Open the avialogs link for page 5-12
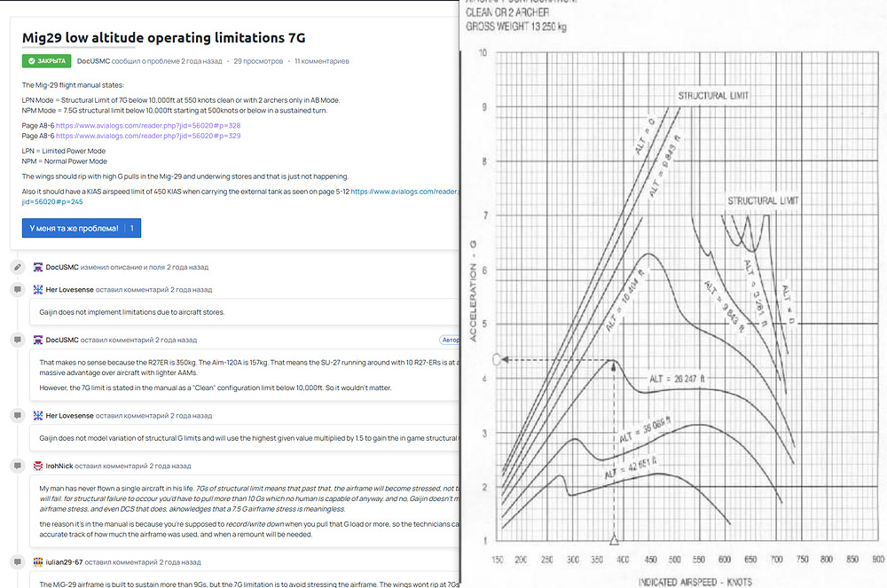Image resolution: width=887 pixels, height=588 pixels. [x=404, y=192]
